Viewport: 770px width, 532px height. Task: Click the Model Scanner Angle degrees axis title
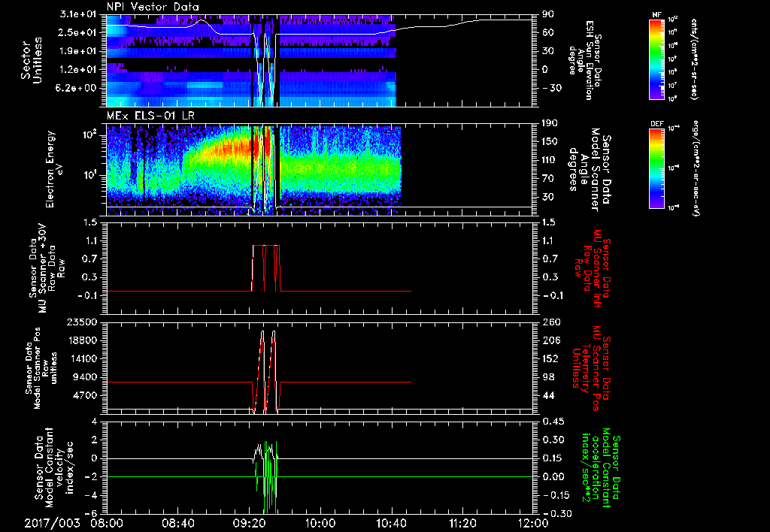click(590, 170)
